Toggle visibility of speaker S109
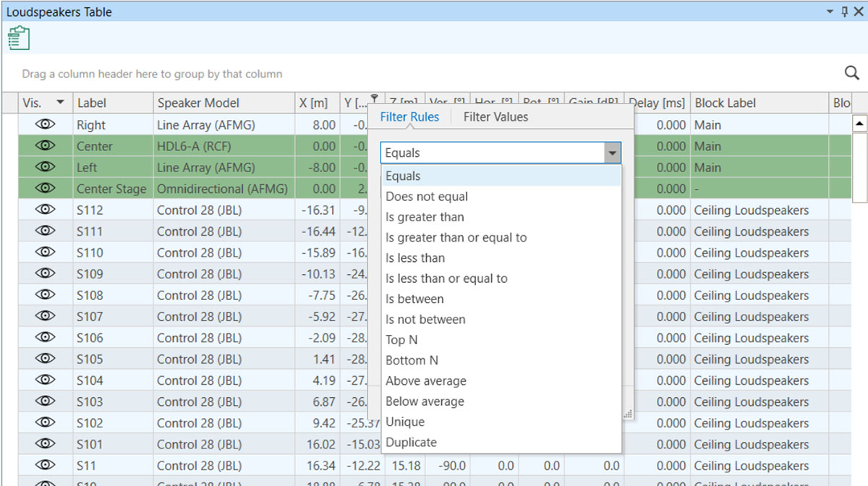Screen dimensions: 868x486 [x=45, y=273]
